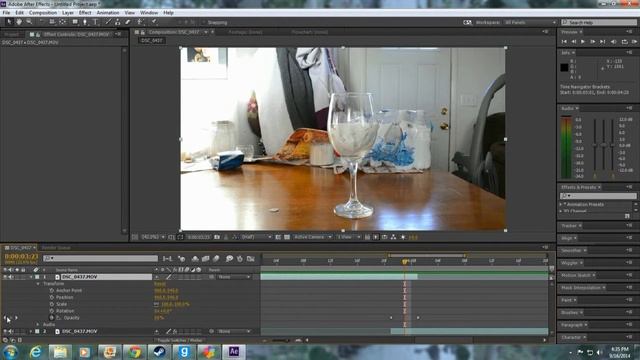This screenshot has width=640, height=360.
Task: Select the Pen tool
Action: pyautogui.click(x=85, y=22)
